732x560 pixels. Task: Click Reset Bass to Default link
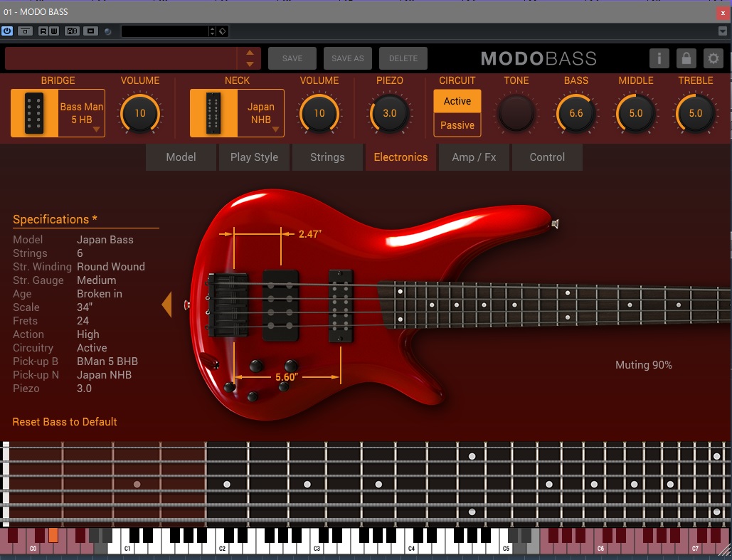click(65, 422)
